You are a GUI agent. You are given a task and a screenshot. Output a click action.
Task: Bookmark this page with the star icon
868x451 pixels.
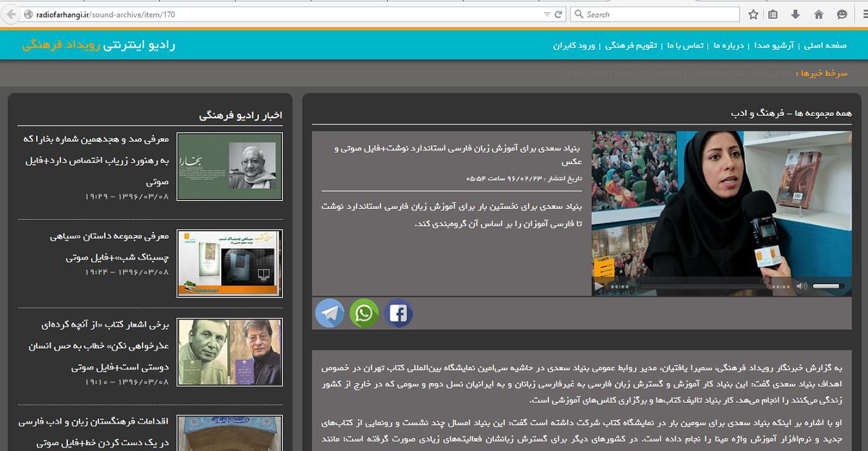click(x=754, y=14)
